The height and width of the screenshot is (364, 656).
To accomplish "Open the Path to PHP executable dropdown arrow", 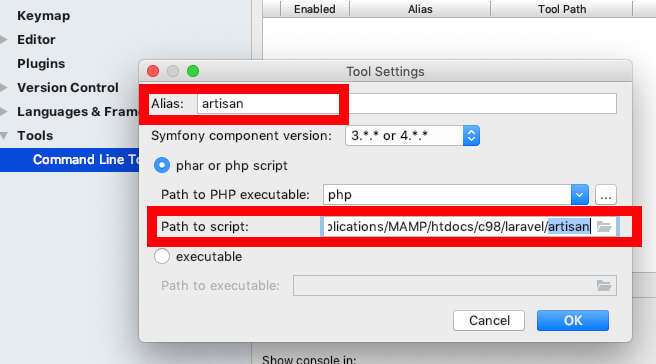I will pos(580,195).
